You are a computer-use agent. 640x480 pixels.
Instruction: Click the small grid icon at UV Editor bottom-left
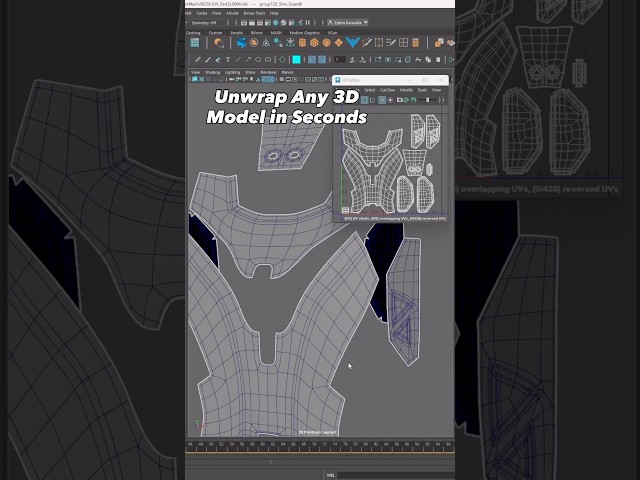pos(345,210)
